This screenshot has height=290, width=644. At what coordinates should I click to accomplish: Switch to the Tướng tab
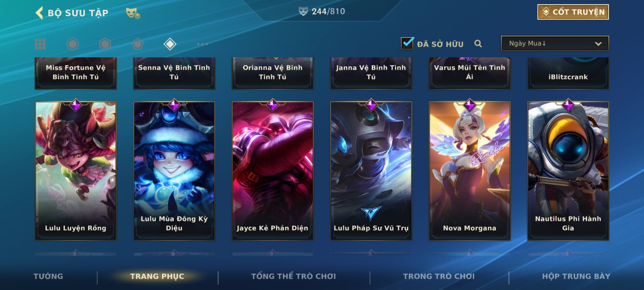[x=48, y=276]
